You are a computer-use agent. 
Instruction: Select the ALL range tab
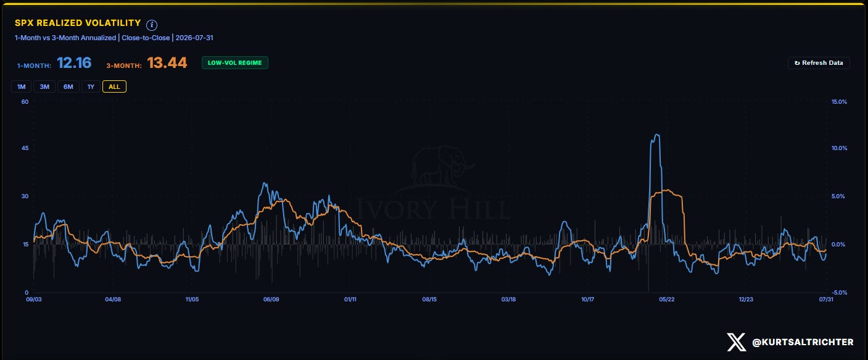(x=114, y=86)
